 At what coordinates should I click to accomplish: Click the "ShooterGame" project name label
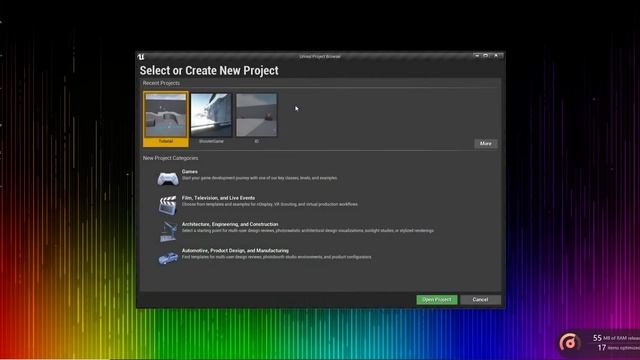211,141
